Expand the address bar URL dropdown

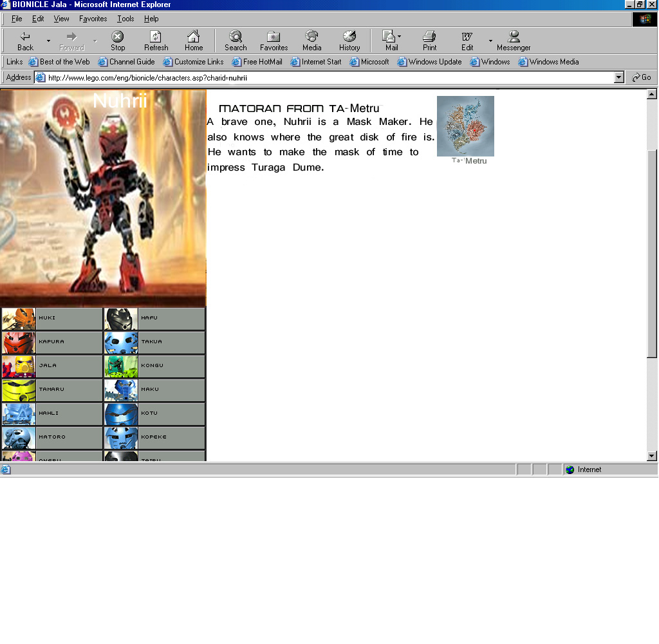click(x=619, y=77)
